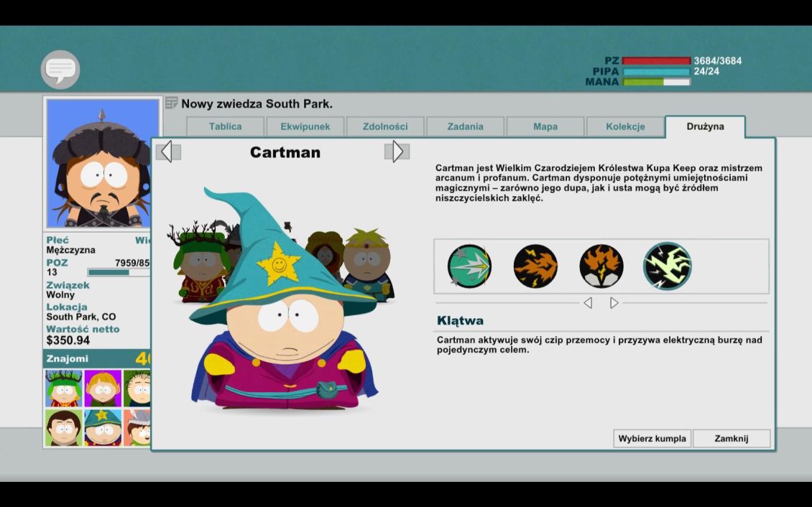The image size is (812, 507).
Task: Click the Wybierz kumpla button
Action: point(652,438)
